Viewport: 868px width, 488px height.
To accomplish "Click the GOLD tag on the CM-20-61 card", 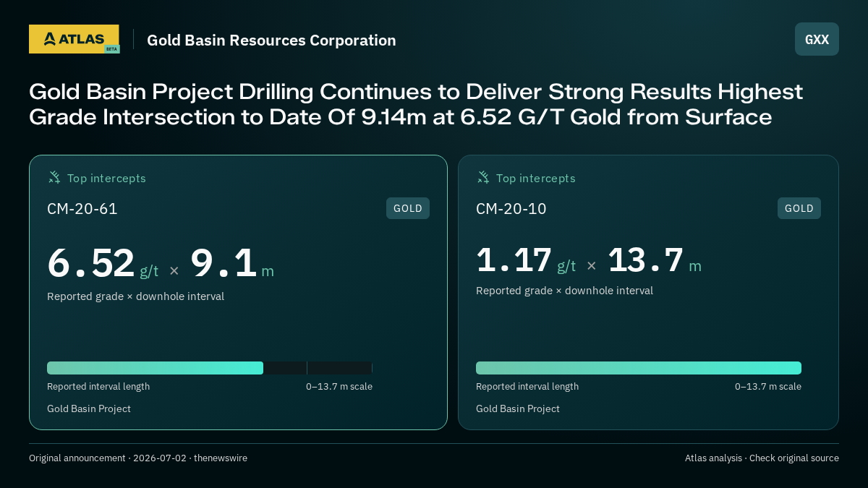I will (408, 208).
